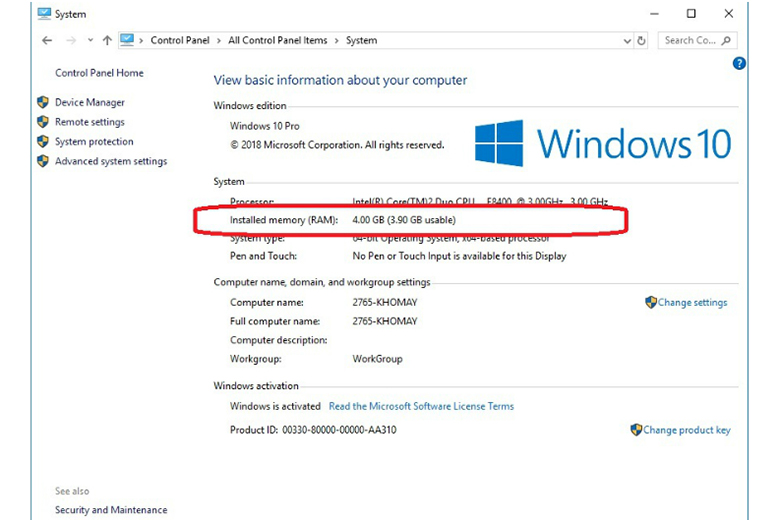780x520 pixels.
Task: Click the shield icon next to Change product key
Action: pos(636,430)
